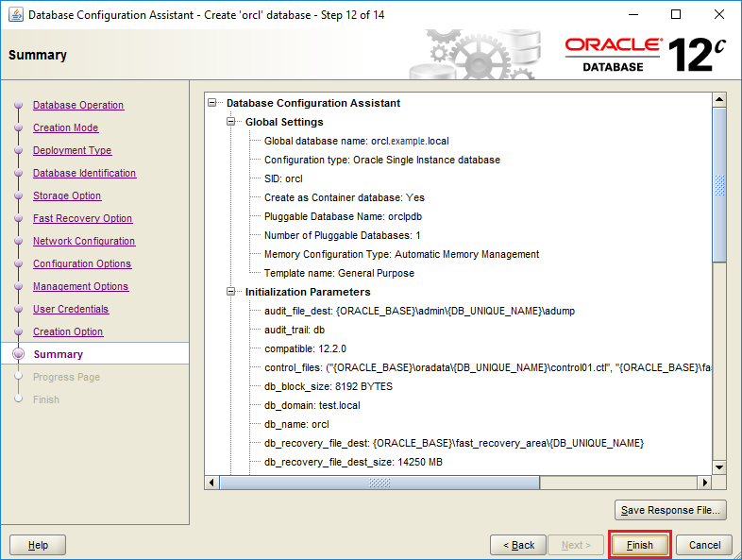Click the horizontal scrollbar thumb
The width and height of the screenshot is (742, 560).
tap(379, 483)
